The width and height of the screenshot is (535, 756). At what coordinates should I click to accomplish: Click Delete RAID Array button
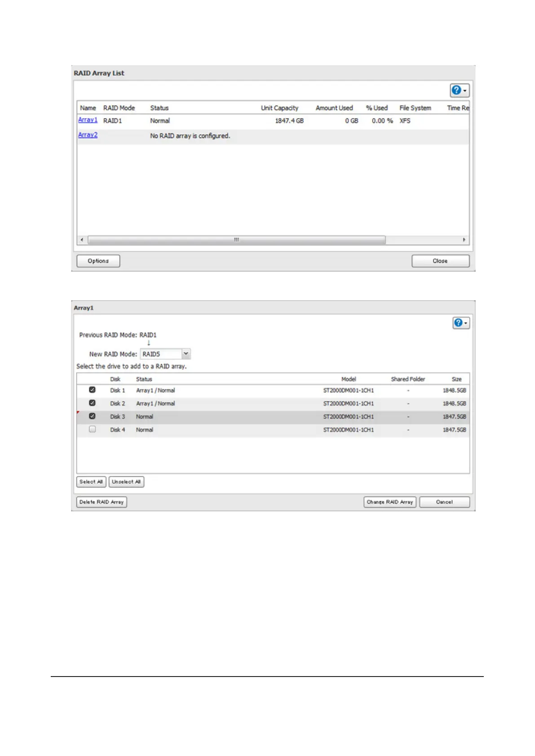[102, 502]
